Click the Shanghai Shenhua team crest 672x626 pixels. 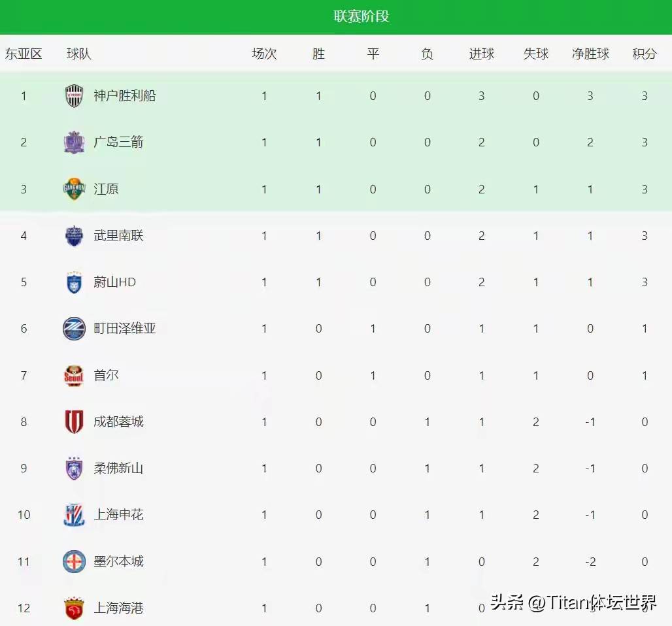[74, 515]
